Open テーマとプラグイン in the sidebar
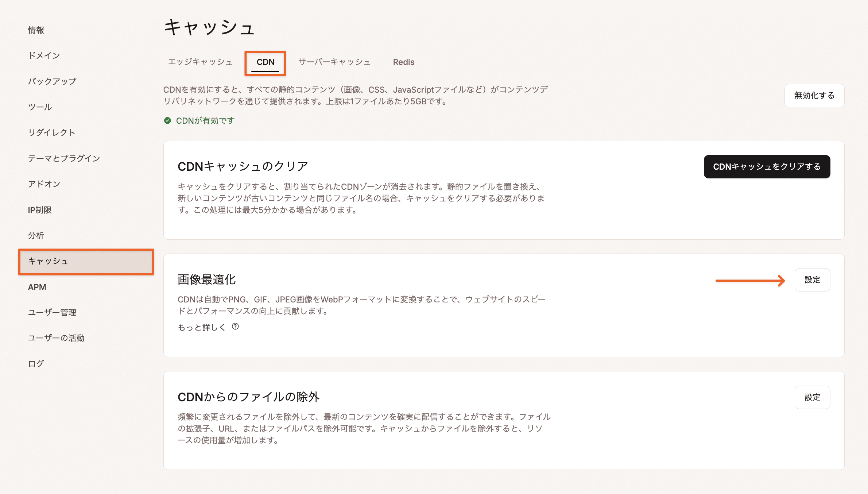Screen dimensions: 868x494 pos(64,158)
